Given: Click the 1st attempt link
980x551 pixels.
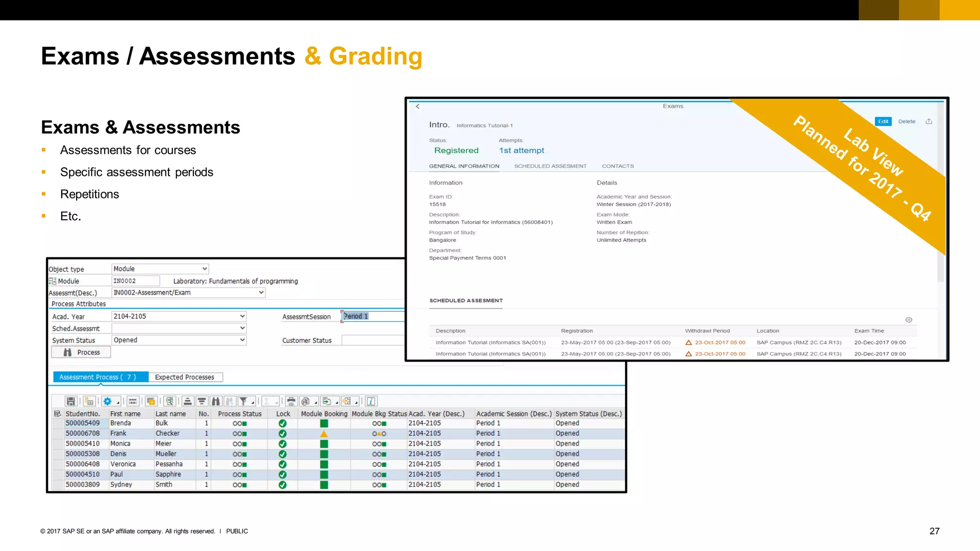Looking at the screenshot, I should tap(522, 150).
